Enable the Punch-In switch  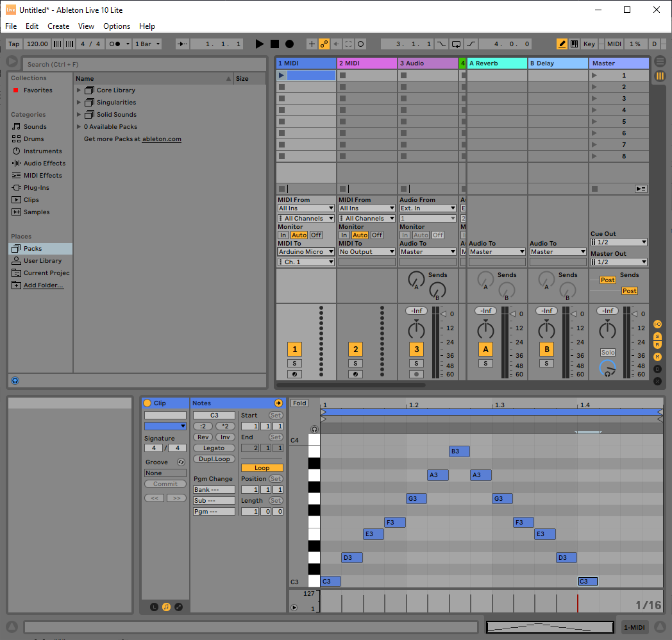point(441,44)
